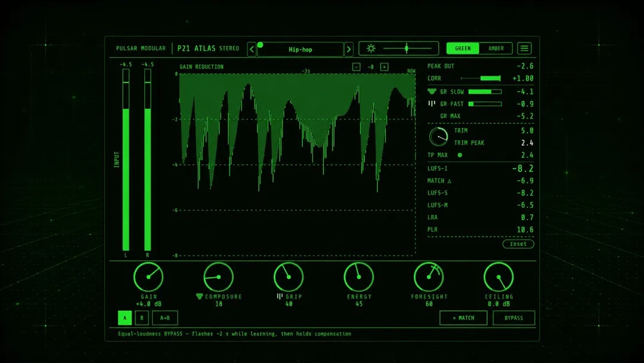Click the left input level meter
The height and width of the screenshot is (363, 644).
point(126,159)
